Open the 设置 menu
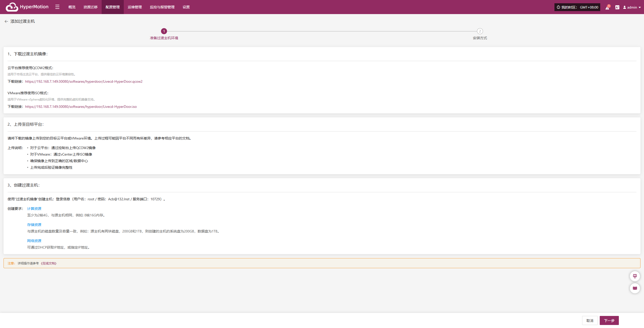This screenshot has width=644, height=328. point(186,7)
